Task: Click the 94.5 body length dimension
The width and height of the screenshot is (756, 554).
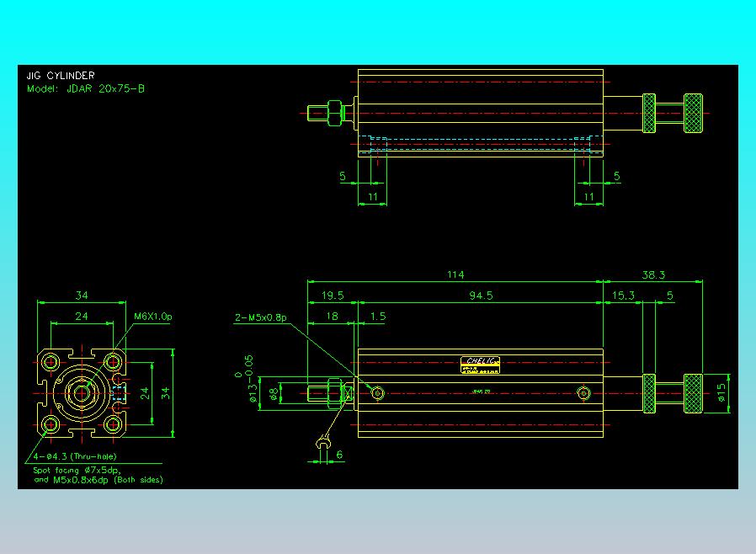Action: pyautogui.click(x=481, y=296)
